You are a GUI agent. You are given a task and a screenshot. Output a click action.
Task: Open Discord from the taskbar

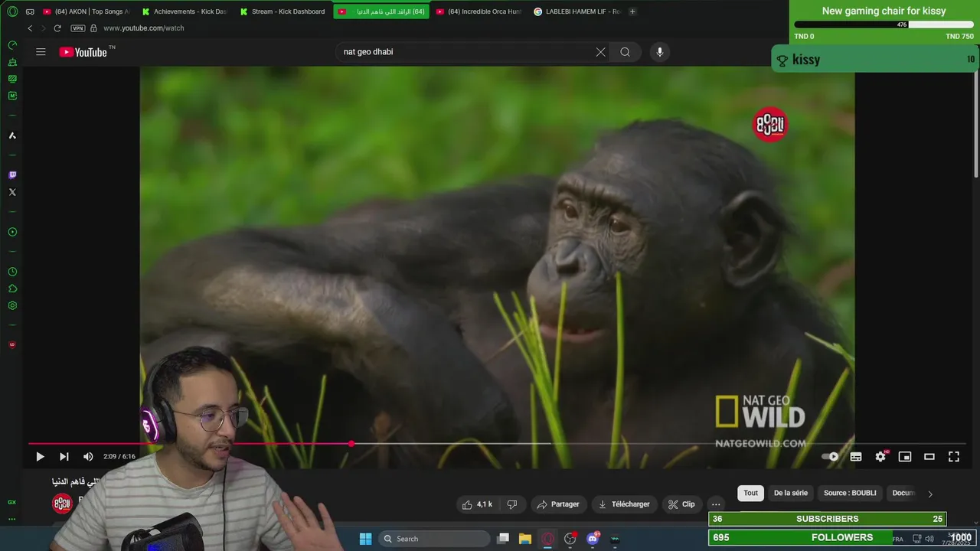(x=593, y=539)
